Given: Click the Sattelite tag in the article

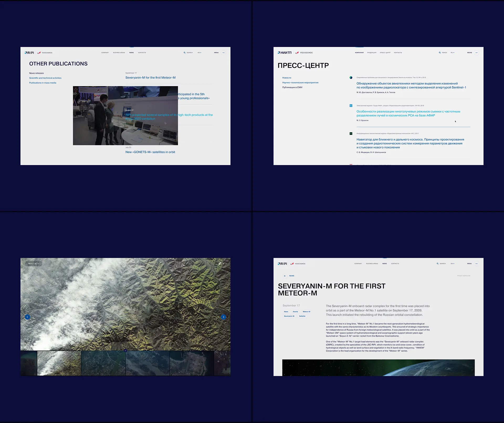Looking at the screenshot, I should [x=302, y=316].
